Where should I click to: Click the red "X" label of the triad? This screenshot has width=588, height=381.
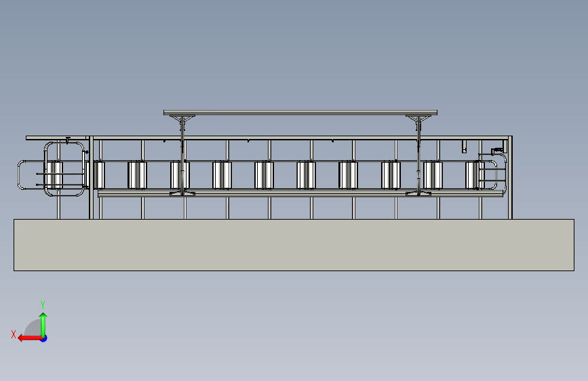(x=14, y=334)
